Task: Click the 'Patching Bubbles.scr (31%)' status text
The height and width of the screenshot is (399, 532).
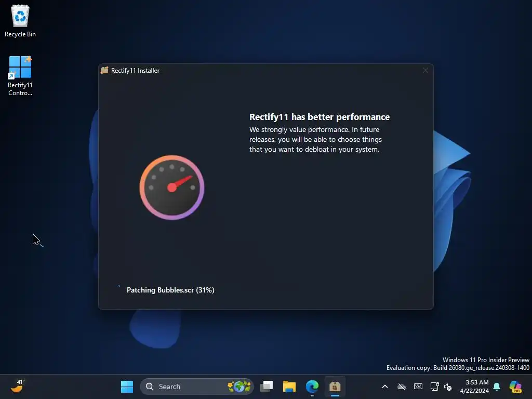Action: 170,290
